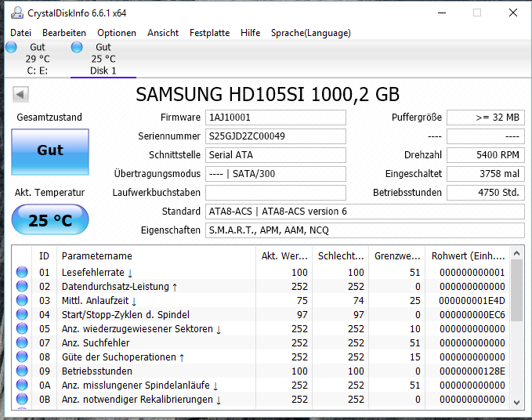
Task: Click the 25 °C temperature button
Action: 50,221
